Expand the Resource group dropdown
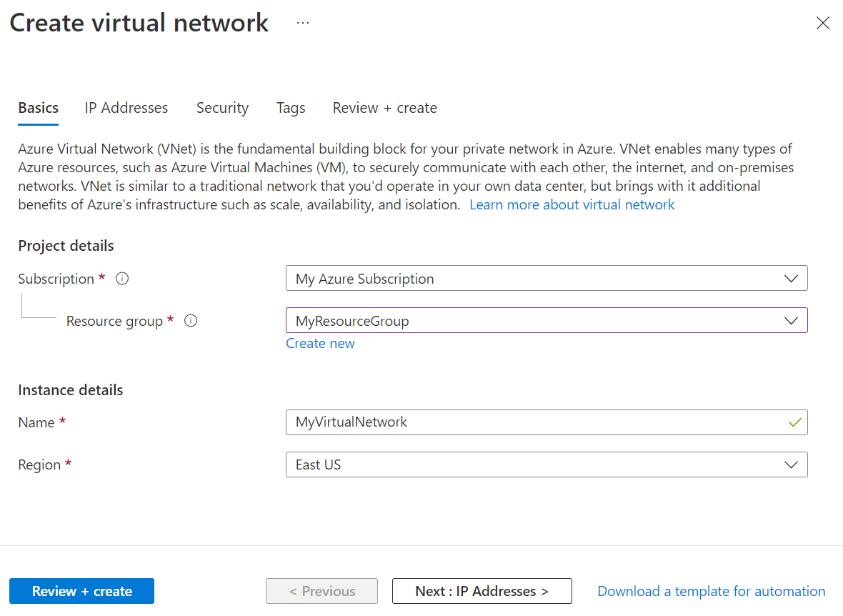 click(x=791, y=320)
